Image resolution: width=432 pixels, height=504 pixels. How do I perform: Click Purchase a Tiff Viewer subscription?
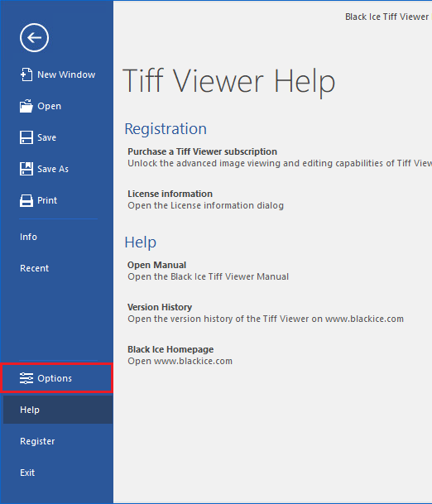pyautogui.click(x=202, y=151)
